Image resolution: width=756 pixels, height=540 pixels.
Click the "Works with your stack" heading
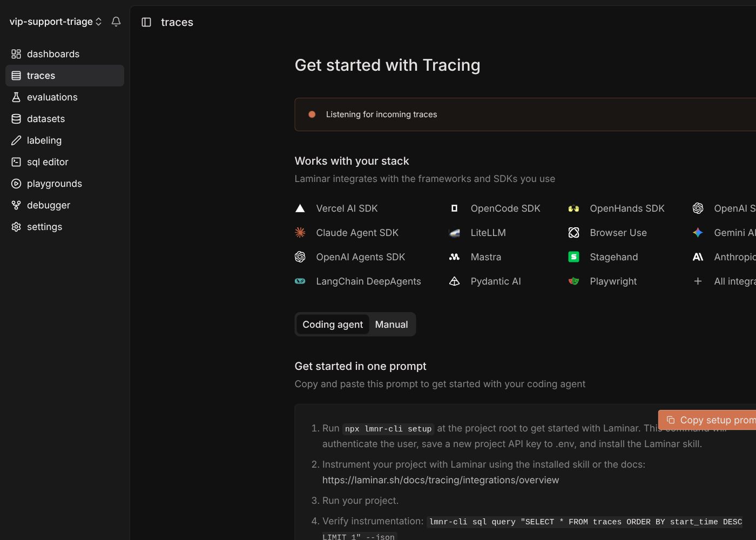(352, 161)
